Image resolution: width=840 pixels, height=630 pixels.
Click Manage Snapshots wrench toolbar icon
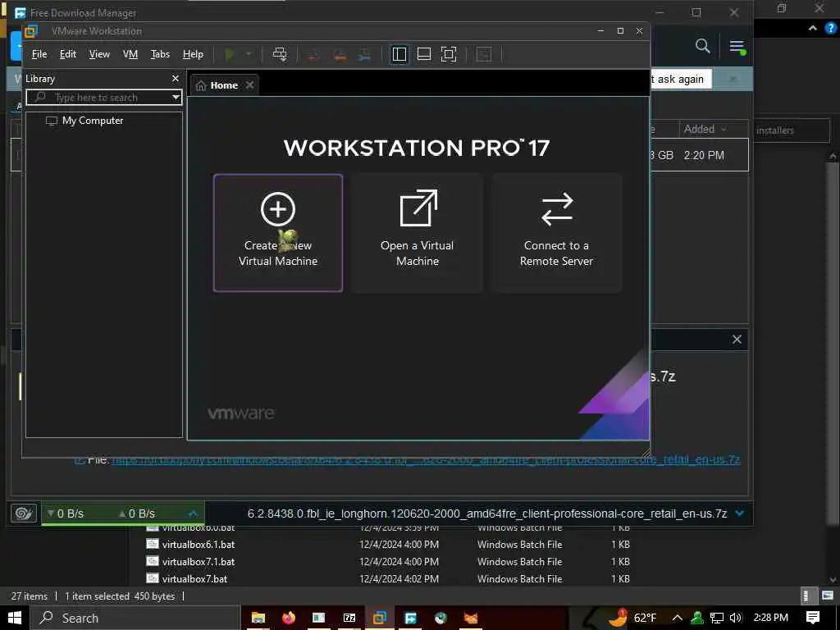tap(364, 55)
